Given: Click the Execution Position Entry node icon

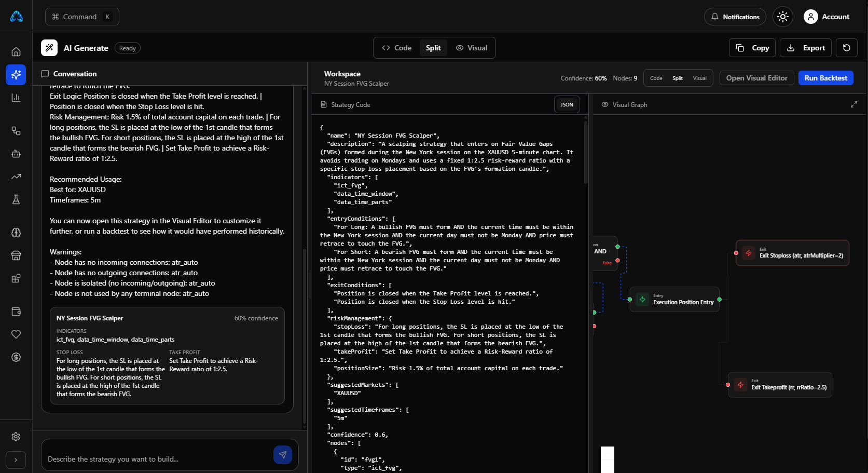Looking at the screenshot, I should (x=642, y=300).
